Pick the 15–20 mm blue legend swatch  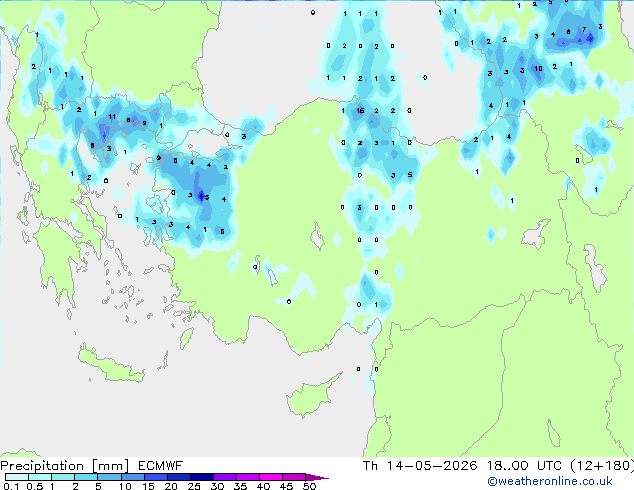click(x=156, y=477)
